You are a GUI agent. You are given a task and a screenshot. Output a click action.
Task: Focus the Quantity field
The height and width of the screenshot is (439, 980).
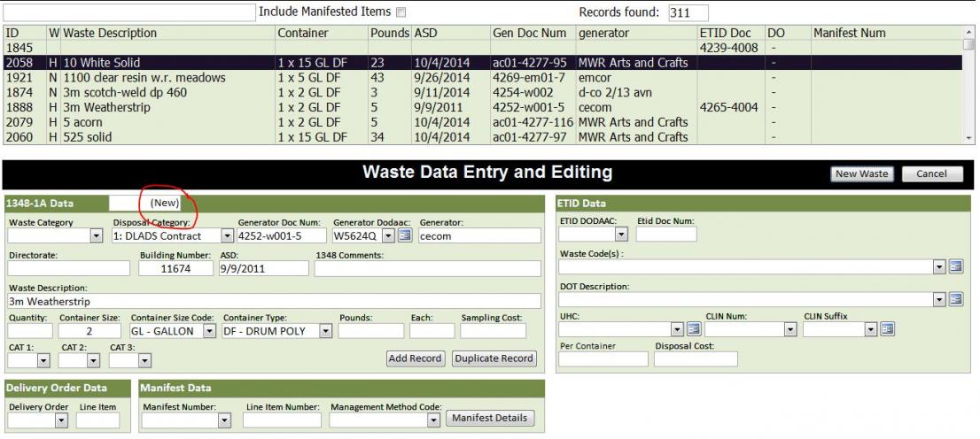tap(30, 331)
